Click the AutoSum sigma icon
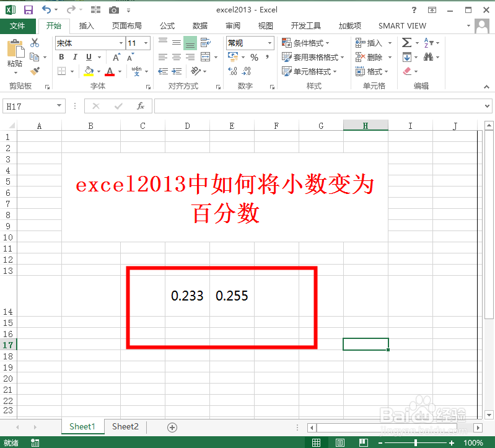Image resolution: width=495 pixels, height=448 pixels. click(x=406, y=43)
